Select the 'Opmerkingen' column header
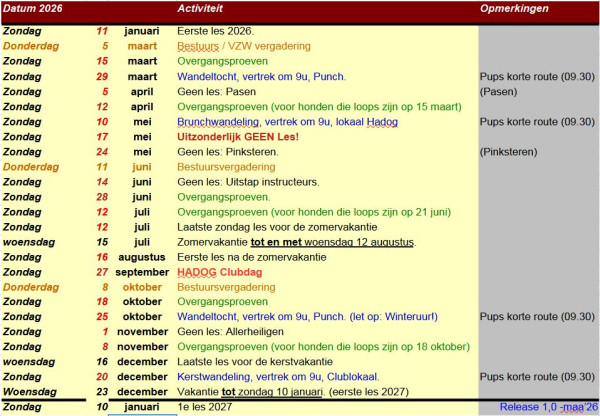600x416 pixels. coord(514,8)
